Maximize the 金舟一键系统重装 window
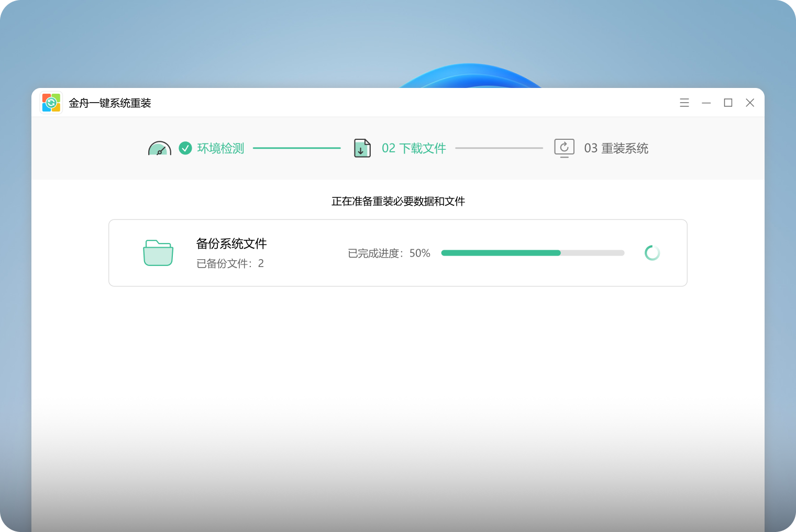796x532 pixels. [x=728, y=103]
